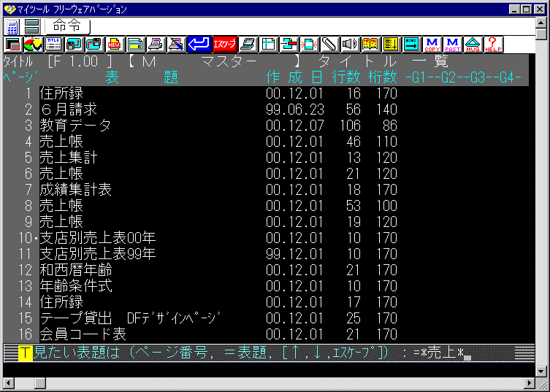Image resolution: width=550 pixels, height=392 pixels.
Task: Click the yellow T prompt indicator
Action: point(26,353)
